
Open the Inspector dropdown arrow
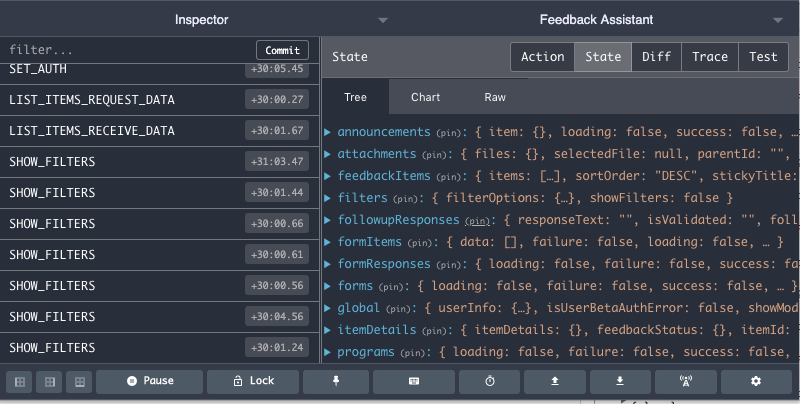(383, 20)
